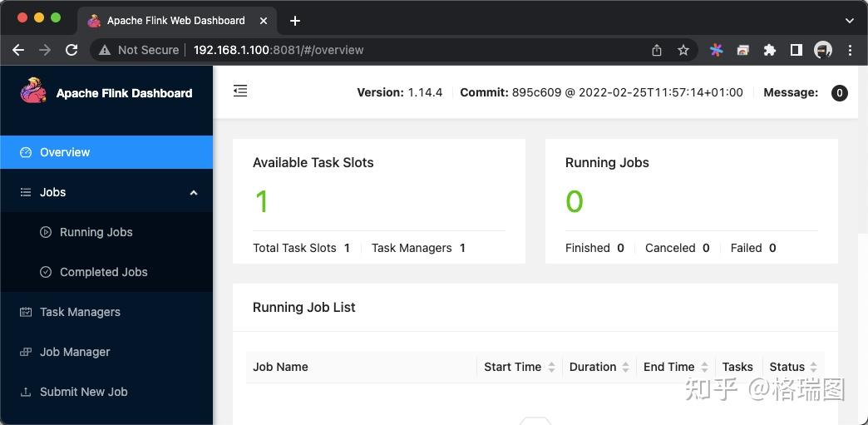Go to Task Managers

(x=80, y=312)
